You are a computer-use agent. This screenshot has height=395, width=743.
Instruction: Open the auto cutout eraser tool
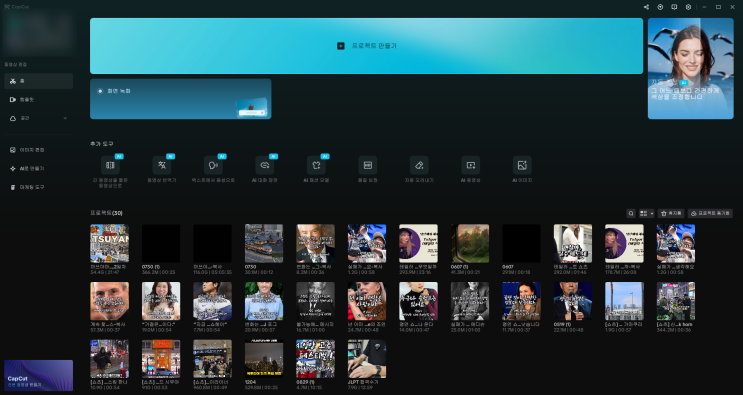(x=419, y=165)
